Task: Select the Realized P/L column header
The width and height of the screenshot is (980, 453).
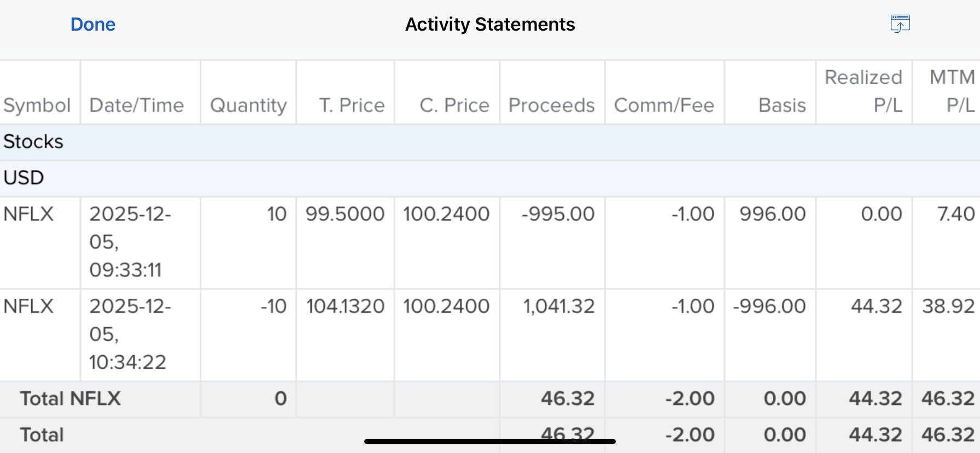Action: coord(864,91)
